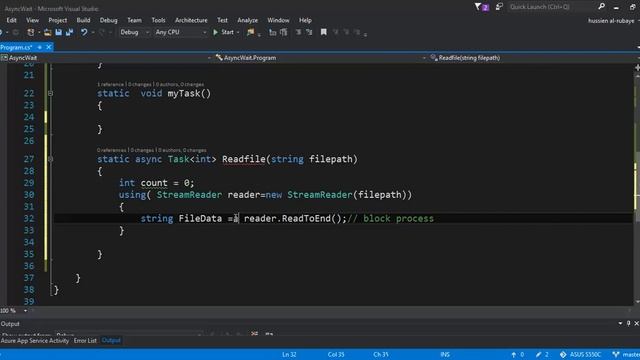The height and width of the screenshot is (360, 640).
Task: Open the Undo history dropdown arrow
Action: (x=93, y=32)
